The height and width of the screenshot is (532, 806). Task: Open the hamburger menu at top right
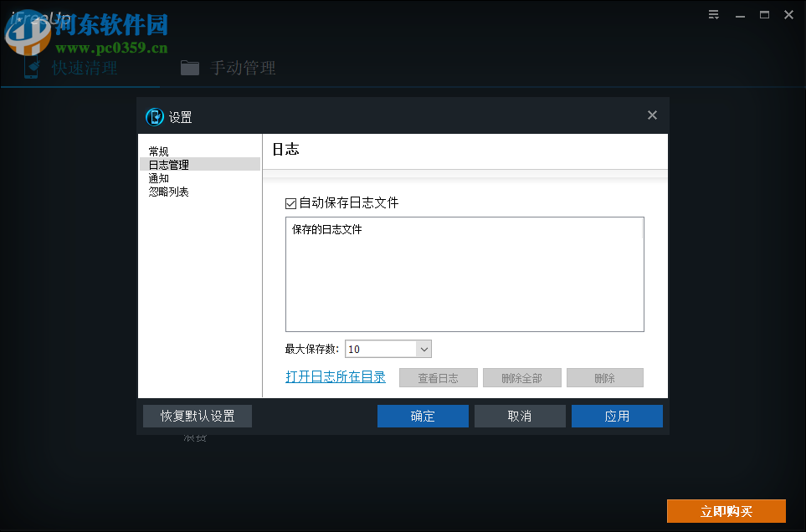click(x=713, y=14)
